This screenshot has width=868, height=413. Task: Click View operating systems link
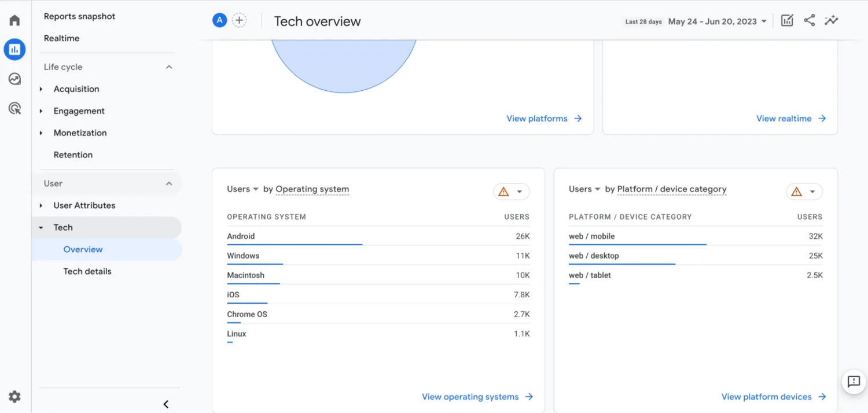(x=477, y=397)
